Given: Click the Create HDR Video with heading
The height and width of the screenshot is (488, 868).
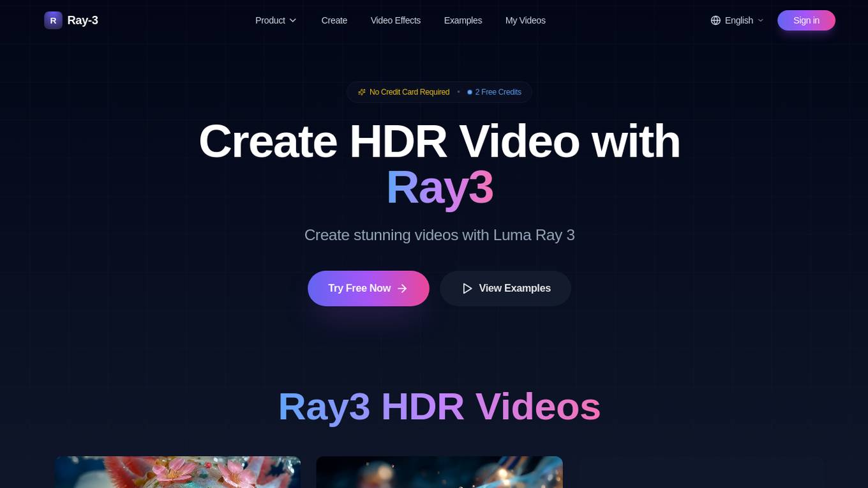Looking at the screenshot, I should [x=440, y=141].
